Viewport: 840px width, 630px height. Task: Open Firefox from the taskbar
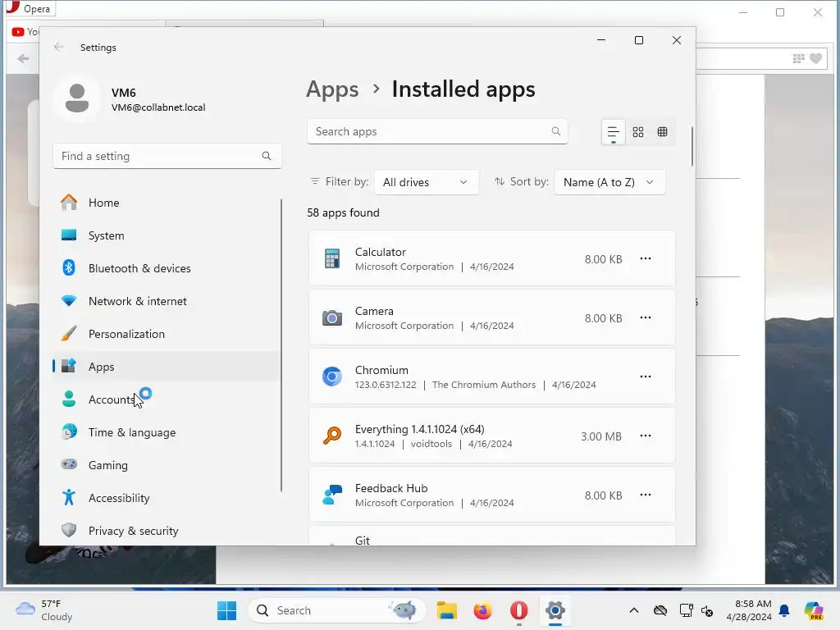pyautogui.click(x=482, y=610)
